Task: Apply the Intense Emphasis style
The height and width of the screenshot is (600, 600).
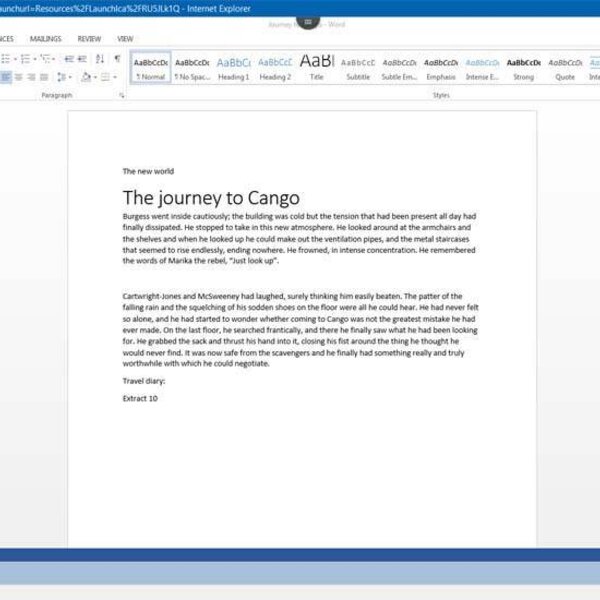Action: coord(483,68)
